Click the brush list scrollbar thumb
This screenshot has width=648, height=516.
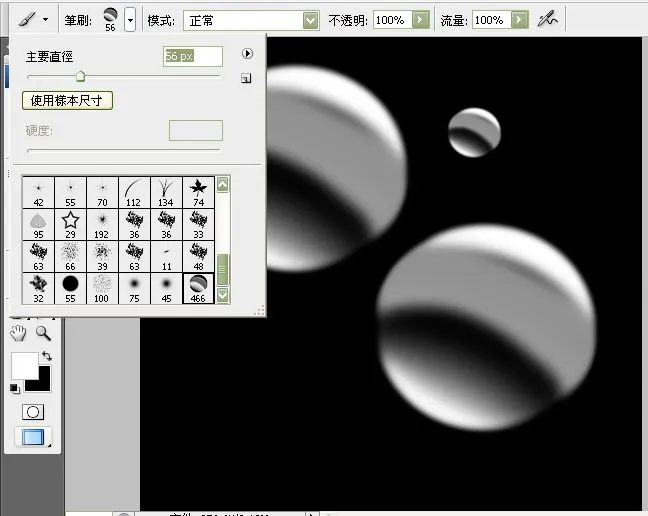point(222,269)
